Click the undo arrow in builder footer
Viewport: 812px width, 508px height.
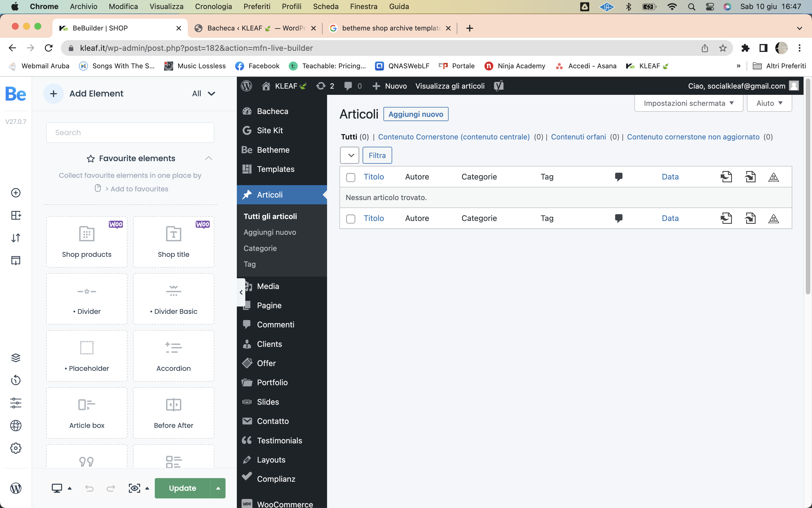[89, 488]
